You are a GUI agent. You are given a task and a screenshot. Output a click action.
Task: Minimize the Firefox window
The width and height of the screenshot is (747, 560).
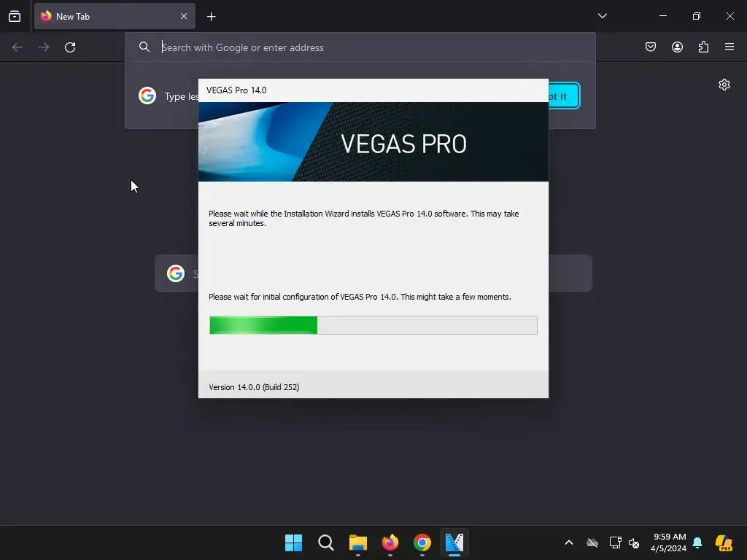(x=662, y=16)
